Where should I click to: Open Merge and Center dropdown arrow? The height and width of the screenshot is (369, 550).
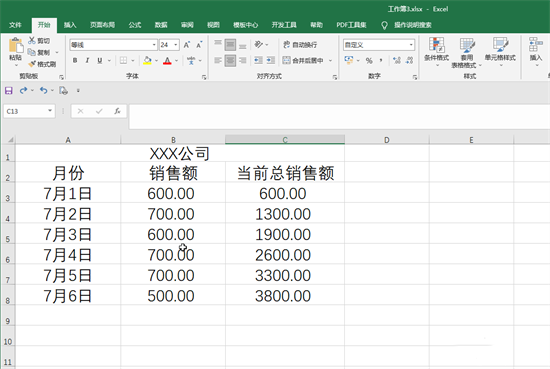[330, 60]
